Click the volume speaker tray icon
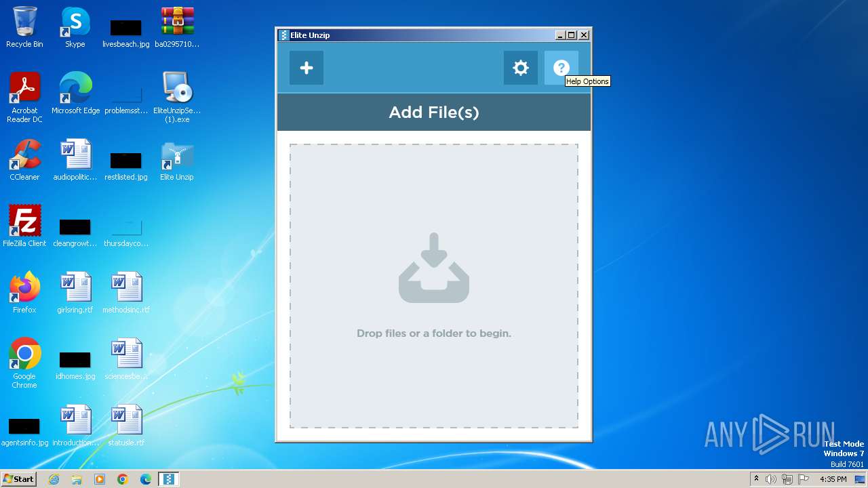 click(771, 479)
